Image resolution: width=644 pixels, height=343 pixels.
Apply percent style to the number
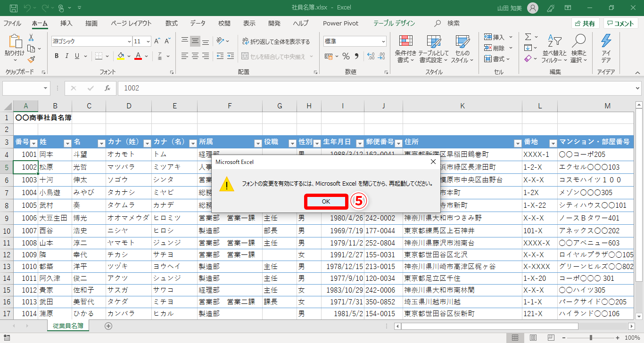pyautogui.click(x=346, y=57)
